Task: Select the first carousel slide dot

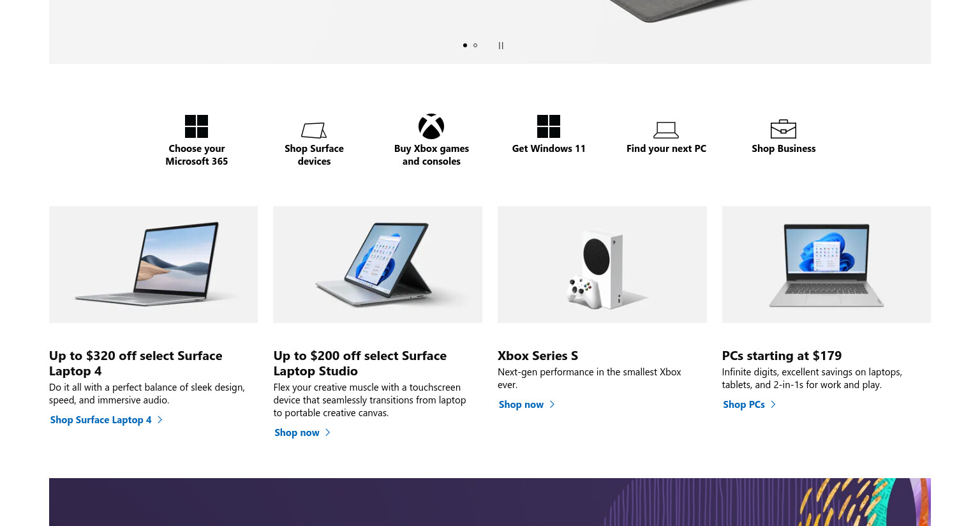Action: tap(465, 45)
